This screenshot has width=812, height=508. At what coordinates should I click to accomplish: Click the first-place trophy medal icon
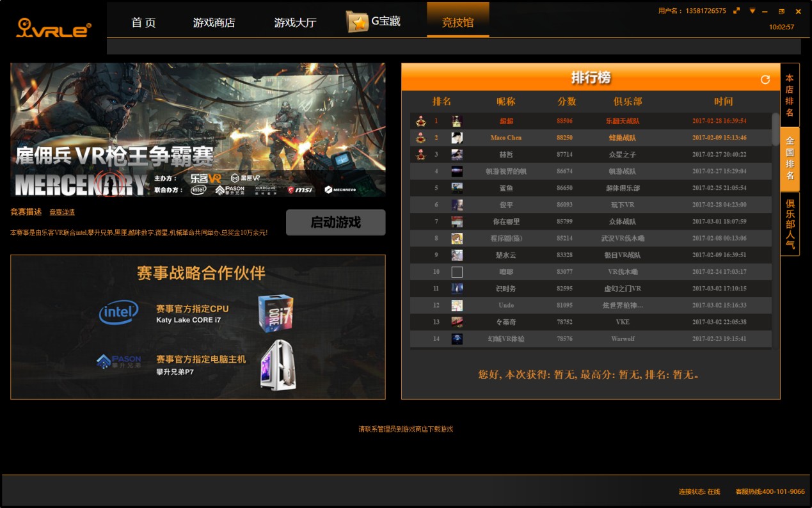pos(421,121)
